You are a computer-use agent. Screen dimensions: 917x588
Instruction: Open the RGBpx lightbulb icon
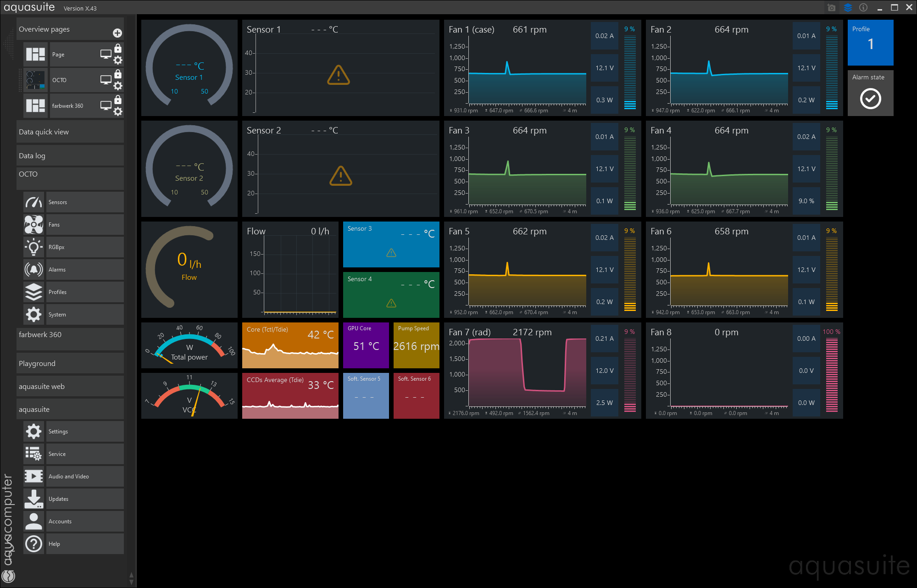coord(34,247)
